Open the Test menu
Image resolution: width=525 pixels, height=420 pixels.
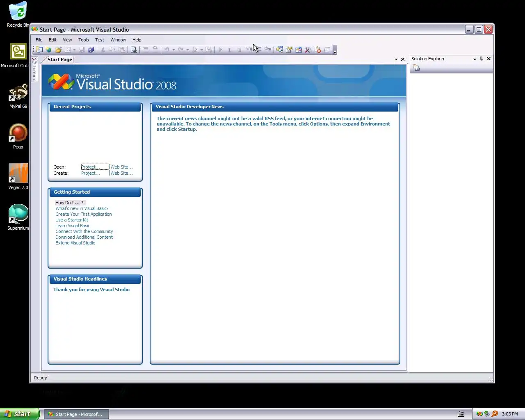click(x=99, y=40)
